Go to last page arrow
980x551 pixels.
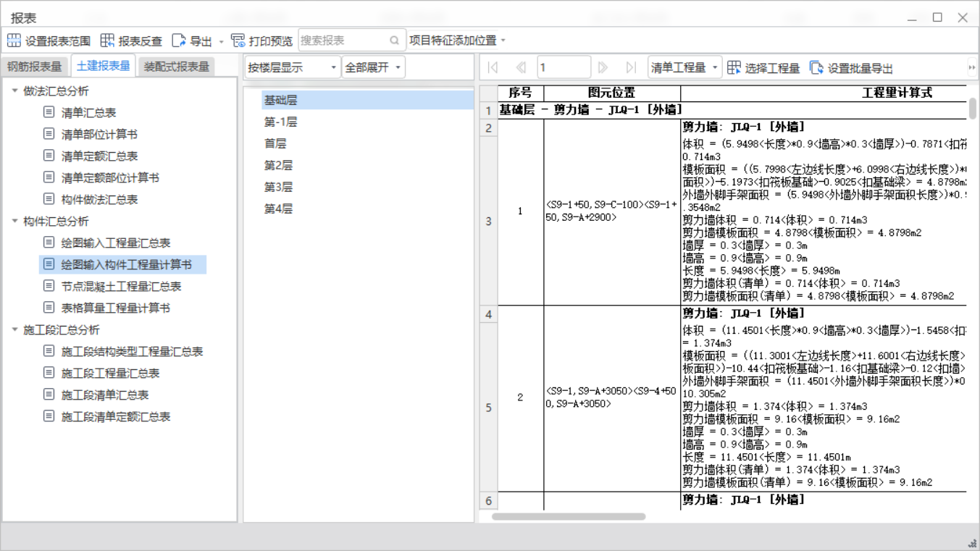tap(631, 67)
